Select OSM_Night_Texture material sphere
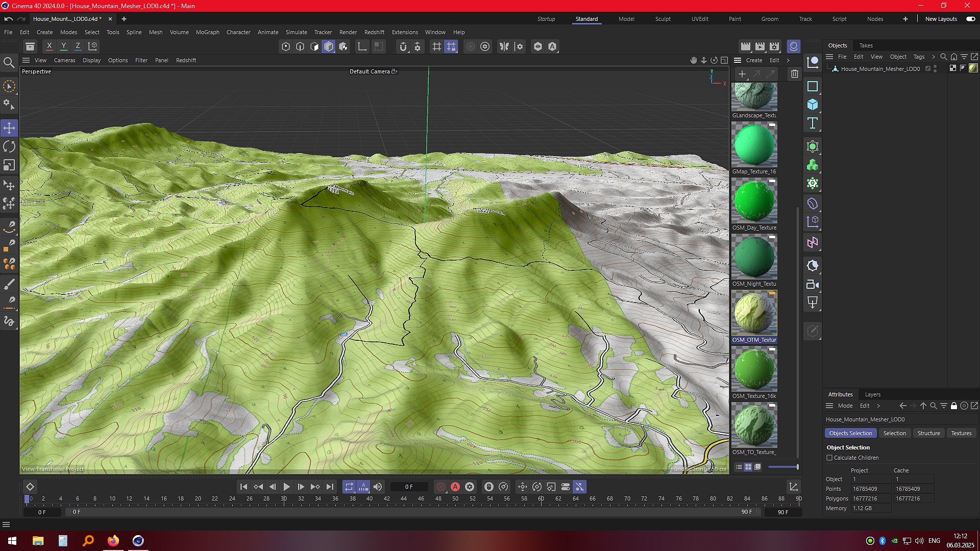This screenshot has width=980, height=551. 754,257
